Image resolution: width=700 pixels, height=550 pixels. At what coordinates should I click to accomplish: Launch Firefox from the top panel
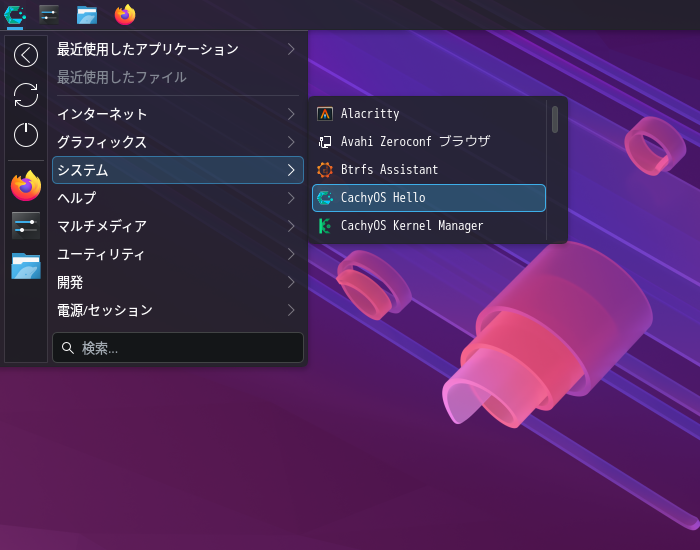(125, 15)
